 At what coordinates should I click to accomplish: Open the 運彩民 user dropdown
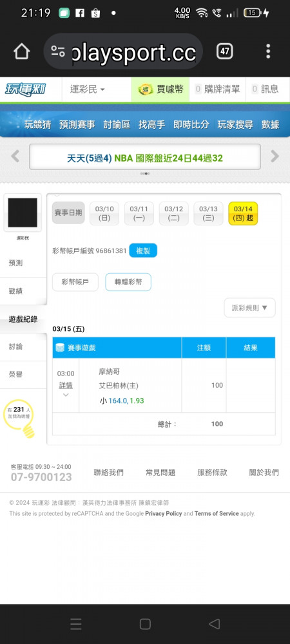[88, 89]
